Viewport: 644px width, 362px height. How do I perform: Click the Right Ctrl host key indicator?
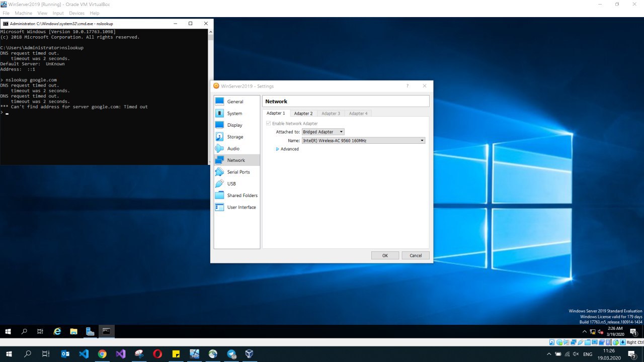(635, 342)
